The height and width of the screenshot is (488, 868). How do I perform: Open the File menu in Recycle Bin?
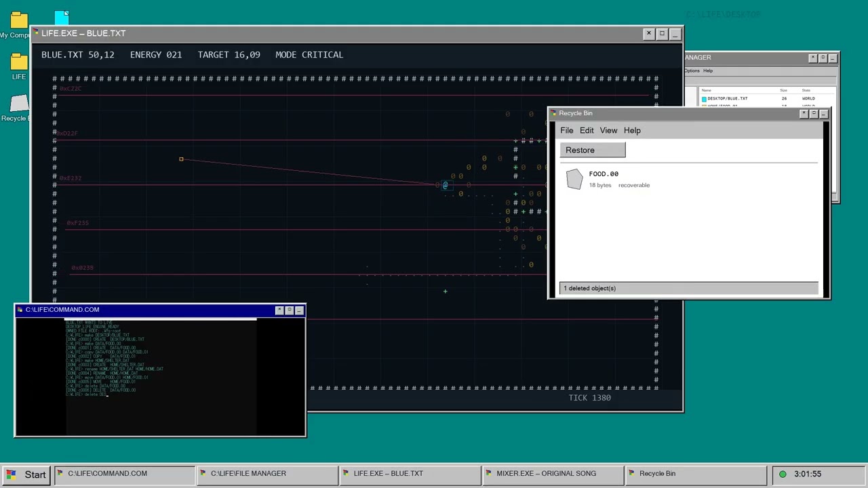[566, 130]
